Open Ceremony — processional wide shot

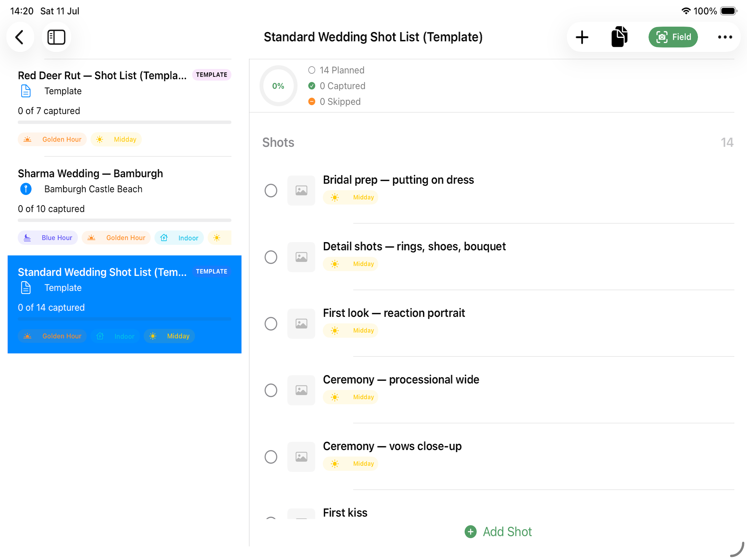click(x=401, y=380)
